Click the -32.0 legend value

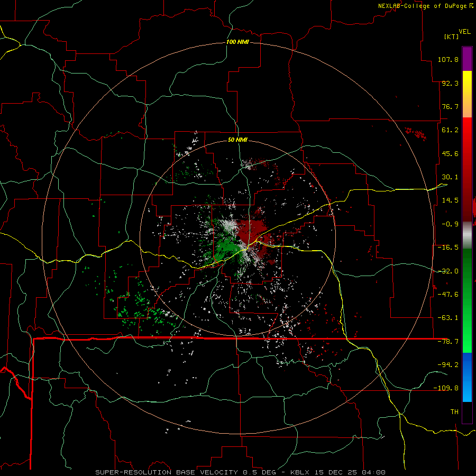(448, 271)
